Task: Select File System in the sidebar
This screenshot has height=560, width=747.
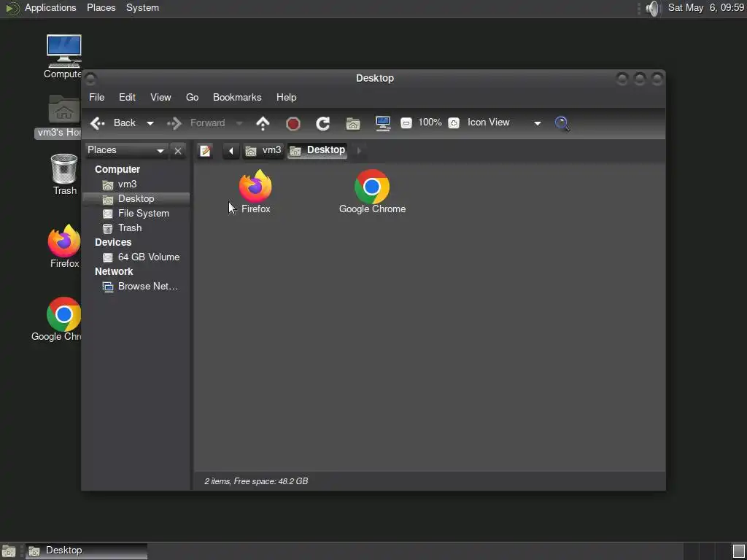Action: pyautogui.click(x=136, y=214)
